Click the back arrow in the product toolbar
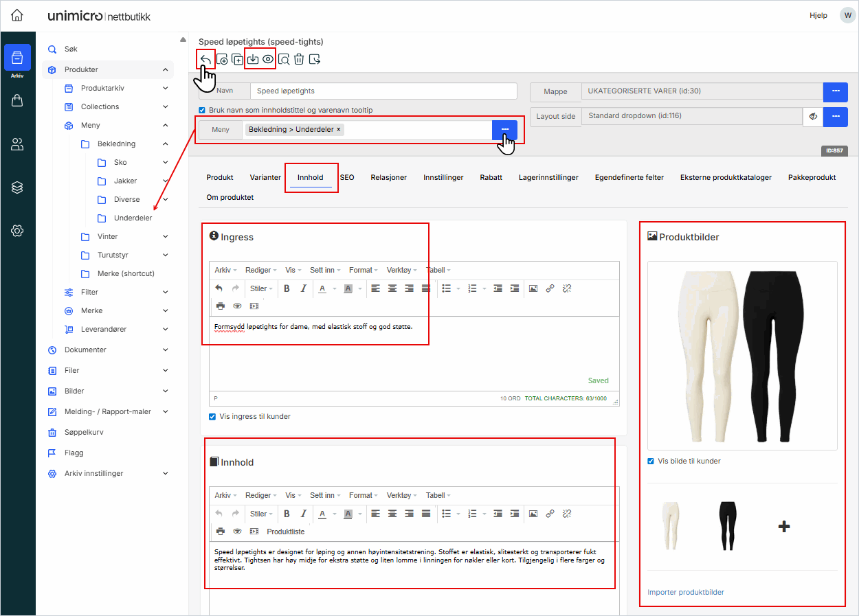The image size is (859, 616). [x=205, y=59]
